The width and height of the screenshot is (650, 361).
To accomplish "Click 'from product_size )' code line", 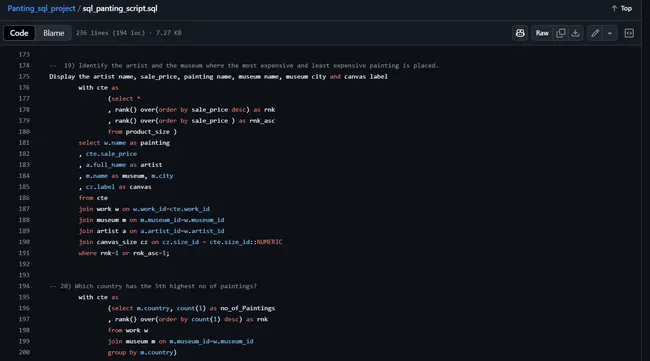I will click(x=142, y=131).
